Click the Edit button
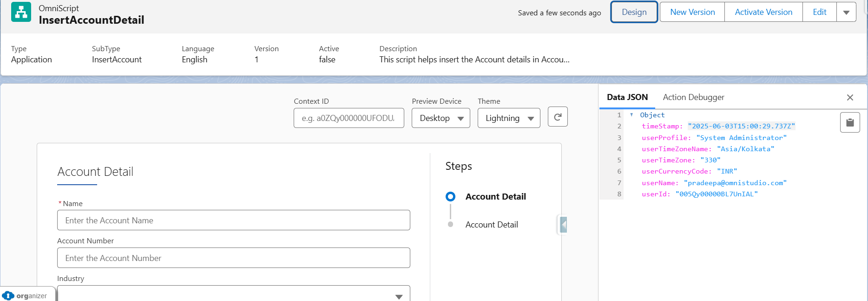 [x=819, y=12]
